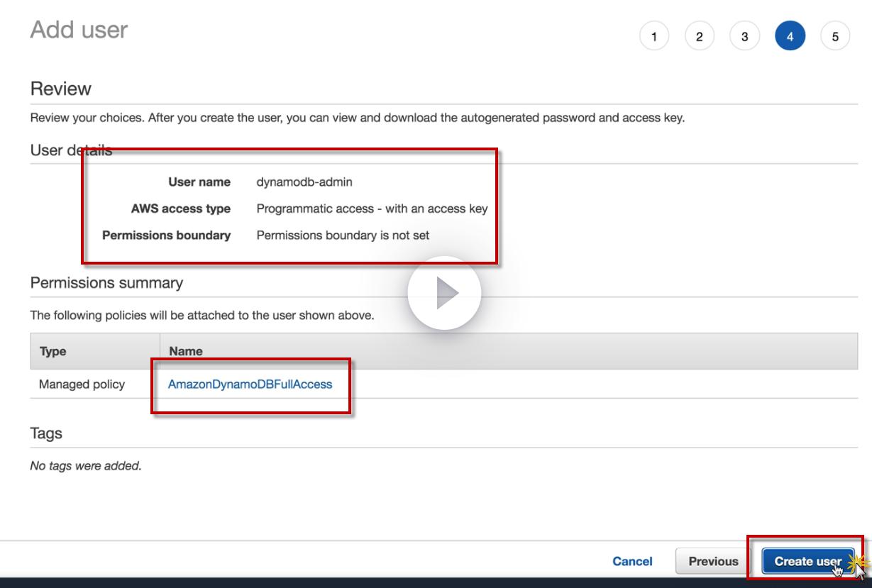This screenshot has height=588, width=872.
Task: Click the 'No tags were added' message
Action: pyautogui.click(x=86, y=466)
